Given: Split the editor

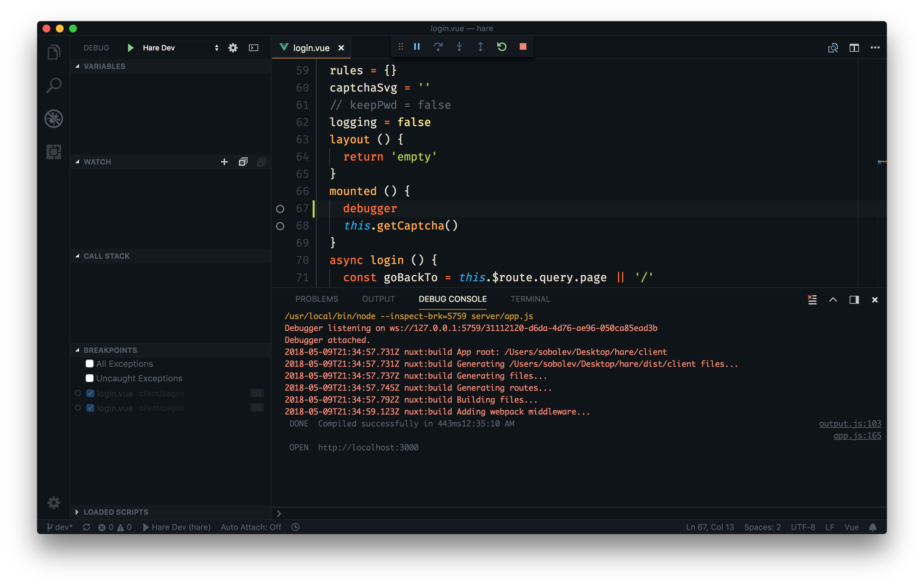Looking at the screenshot, I should (x=854, y=48).
